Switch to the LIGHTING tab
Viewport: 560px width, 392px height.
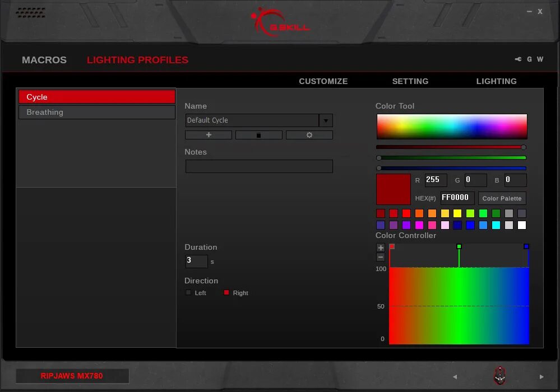pyautogui.click(x=497, y=81)
